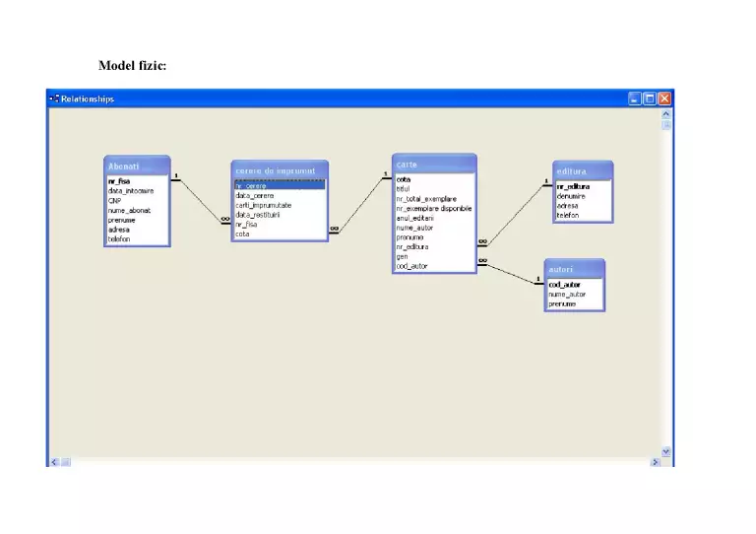This screenshot has height=534, width=756.
Task: Click the Relationships window title icon
Action: [54, 99]
